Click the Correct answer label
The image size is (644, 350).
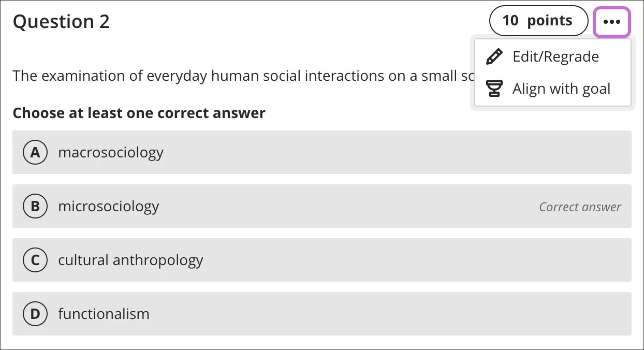[x=579, y=207]
